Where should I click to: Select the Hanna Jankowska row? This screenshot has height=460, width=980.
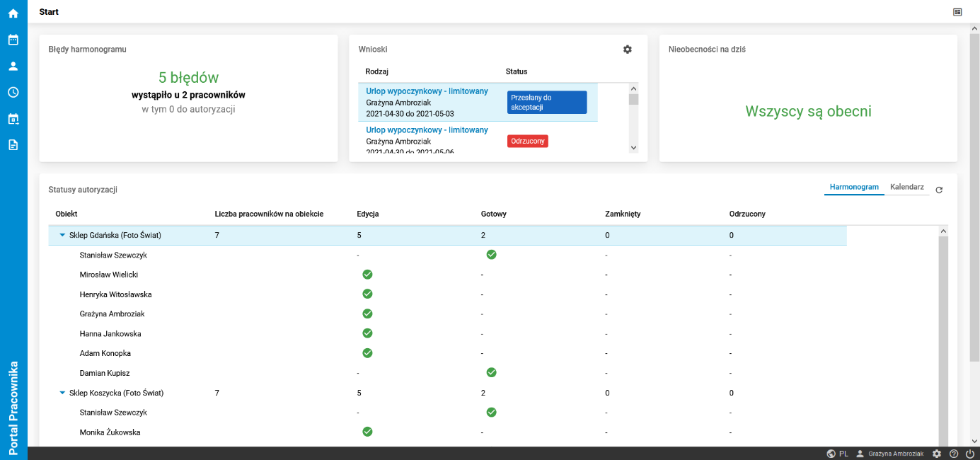[x=447, y=333]
